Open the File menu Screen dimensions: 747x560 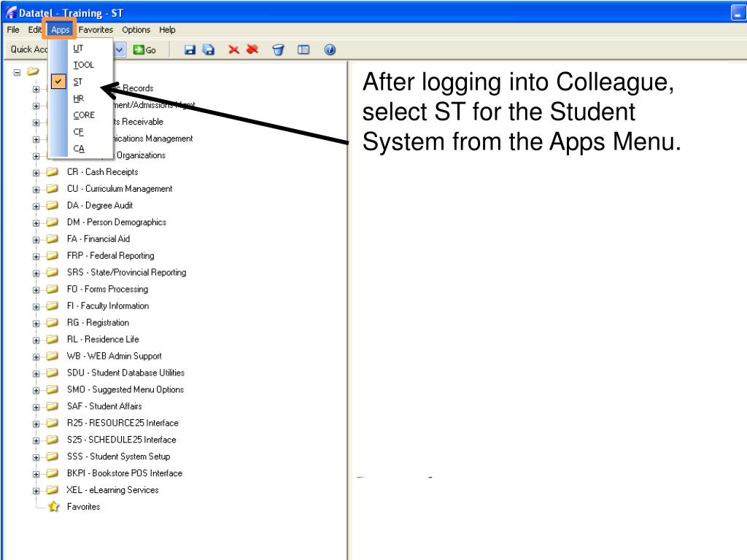[13, 29]
